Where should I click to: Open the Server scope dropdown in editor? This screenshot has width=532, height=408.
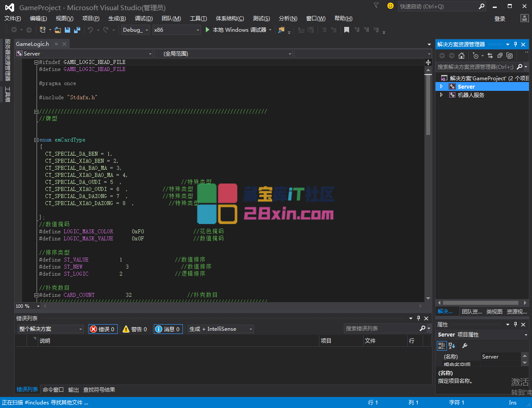point(84,53)
